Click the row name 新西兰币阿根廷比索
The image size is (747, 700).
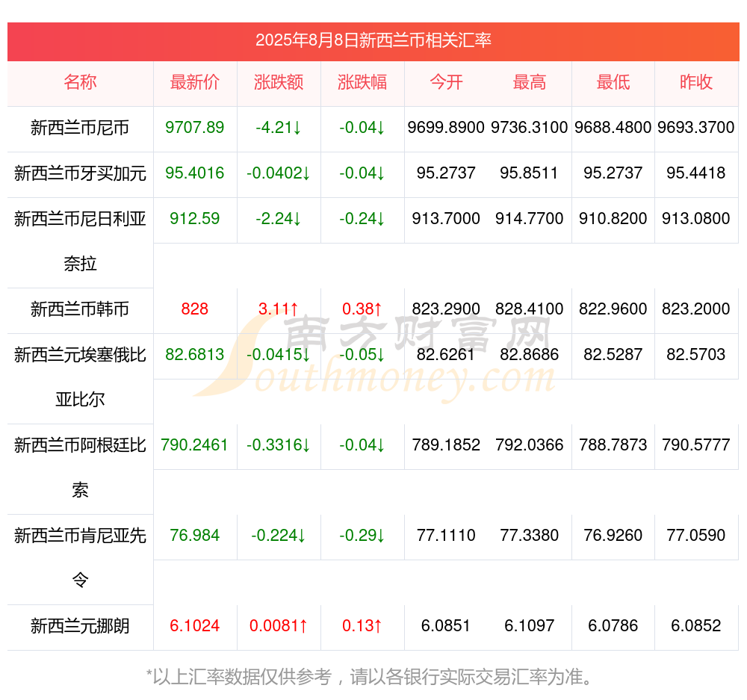coord(80,468)
